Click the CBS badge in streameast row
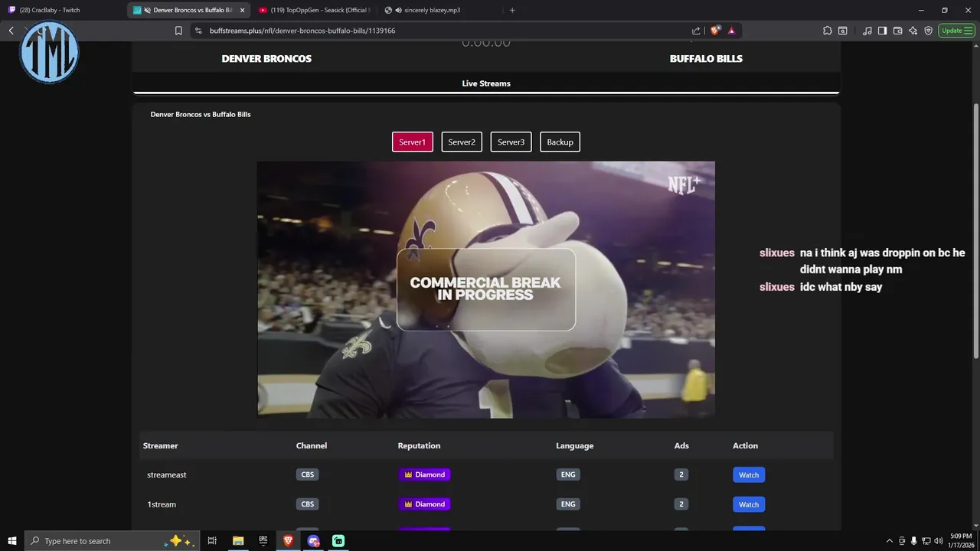This screenshot has width=980, height=551. pos(308,474)
